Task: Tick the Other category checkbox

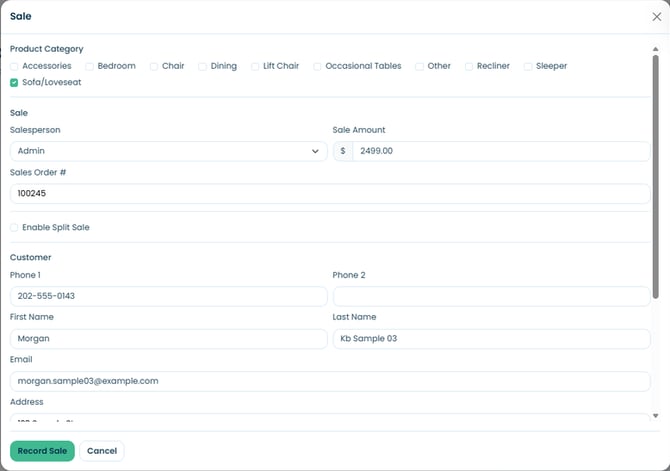Action: point(420,66)
